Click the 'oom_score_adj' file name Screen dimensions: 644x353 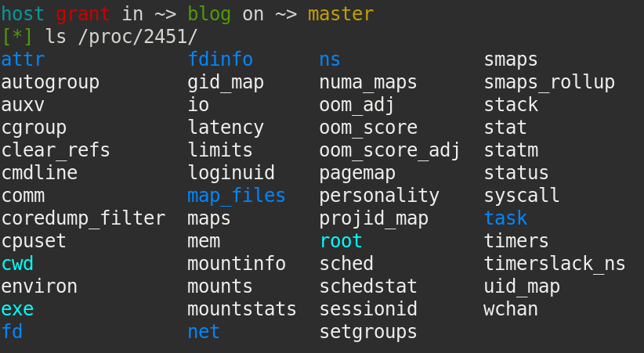(x=389, y=150)
